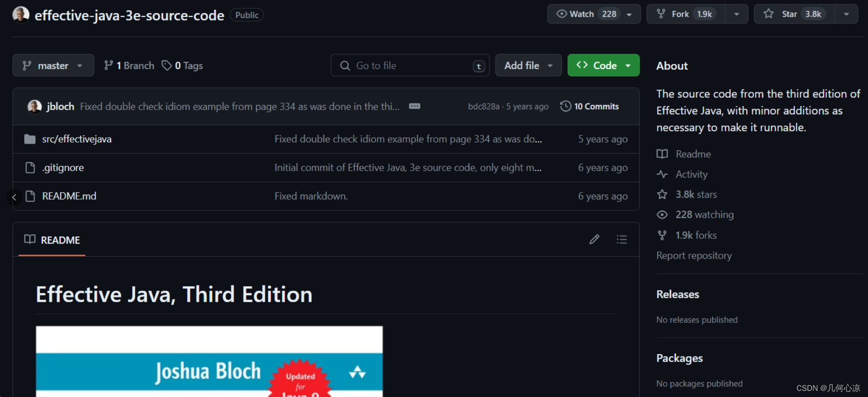This screenshot has width=868, height=397.
Task: Open the Packages heading link
Action: pyautogui.click(x=679, y=358)
